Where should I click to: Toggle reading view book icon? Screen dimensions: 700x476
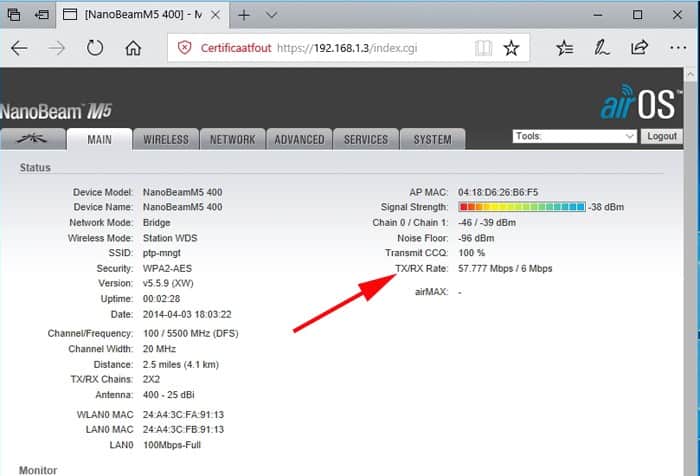[483, 48]
